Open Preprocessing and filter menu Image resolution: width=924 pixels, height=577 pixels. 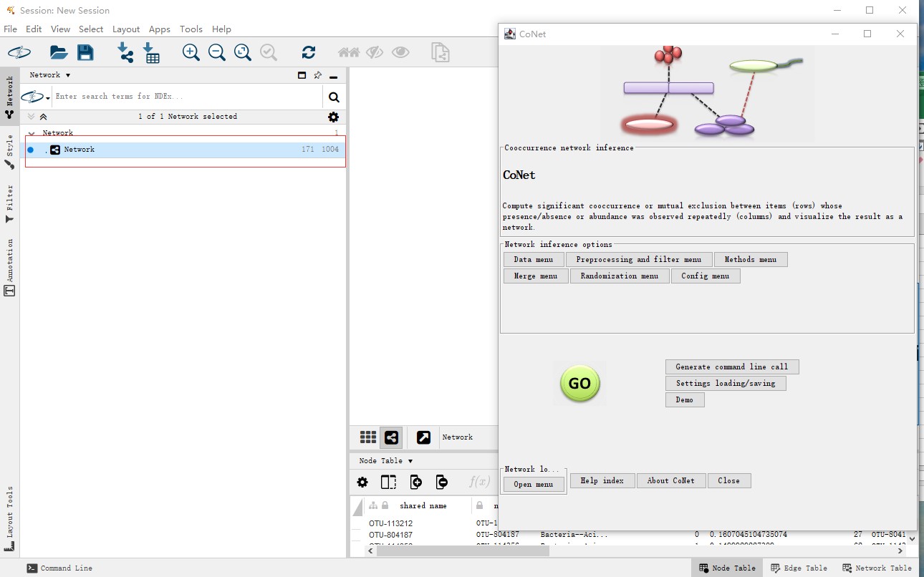tap(639, 259)
